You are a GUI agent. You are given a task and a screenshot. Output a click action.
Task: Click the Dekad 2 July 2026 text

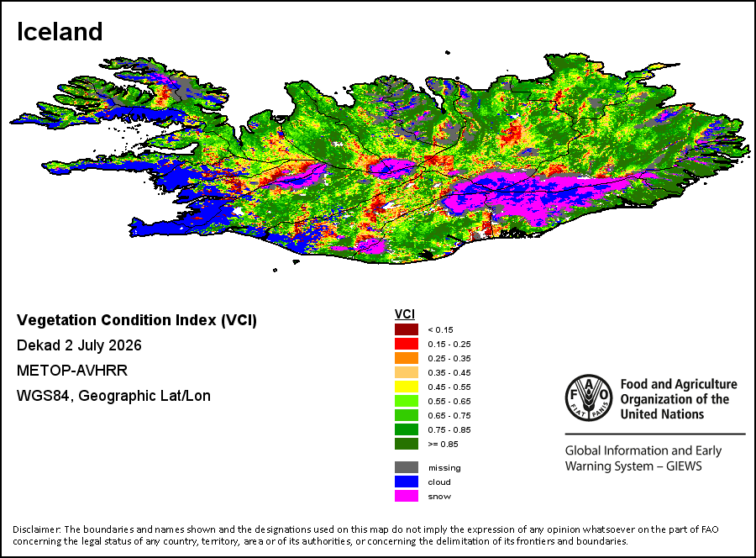tap(79, 345)
